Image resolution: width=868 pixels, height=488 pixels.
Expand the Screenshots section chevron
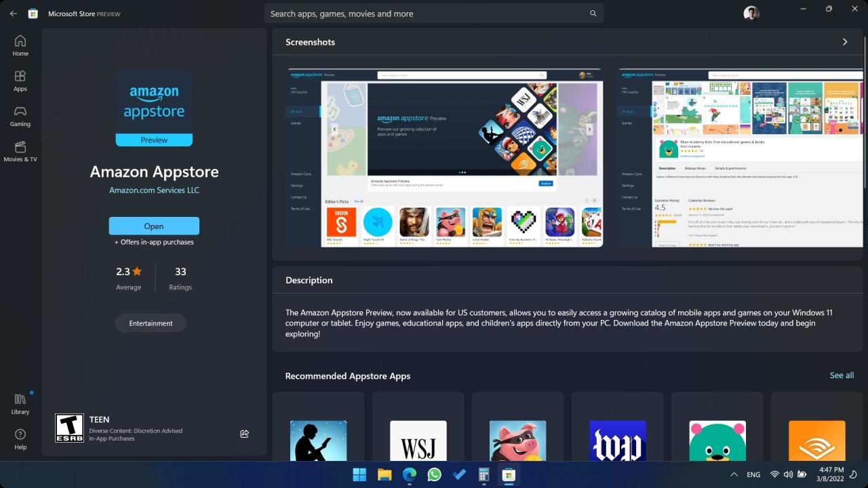[845, 42]
